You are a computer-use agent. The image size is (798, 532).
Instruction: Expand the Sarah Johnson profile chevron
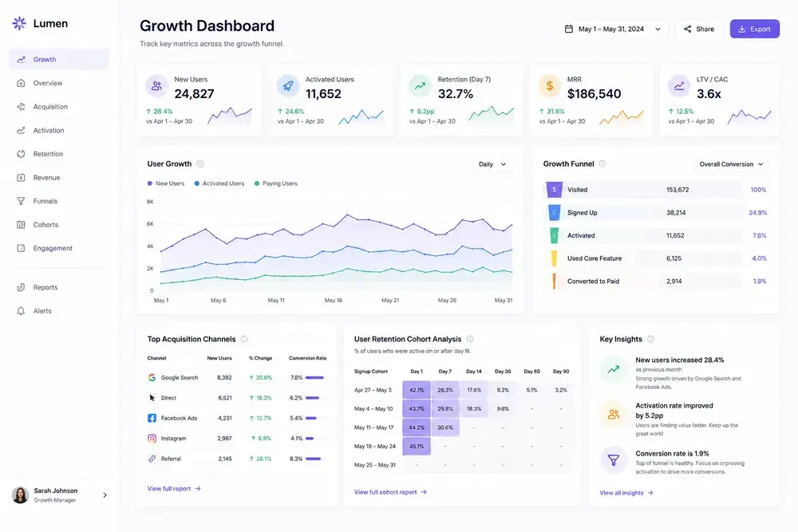pos(105,495)
